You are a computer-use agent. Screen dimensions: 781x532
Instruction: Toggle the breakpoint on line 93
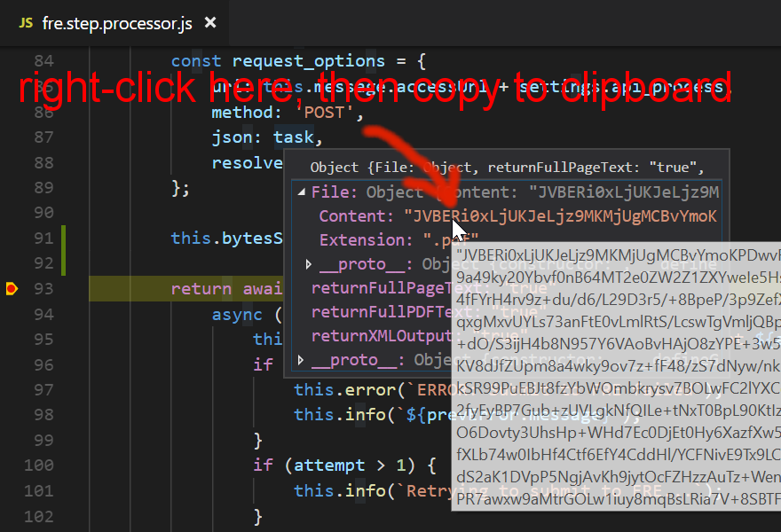tap(12, 289)
